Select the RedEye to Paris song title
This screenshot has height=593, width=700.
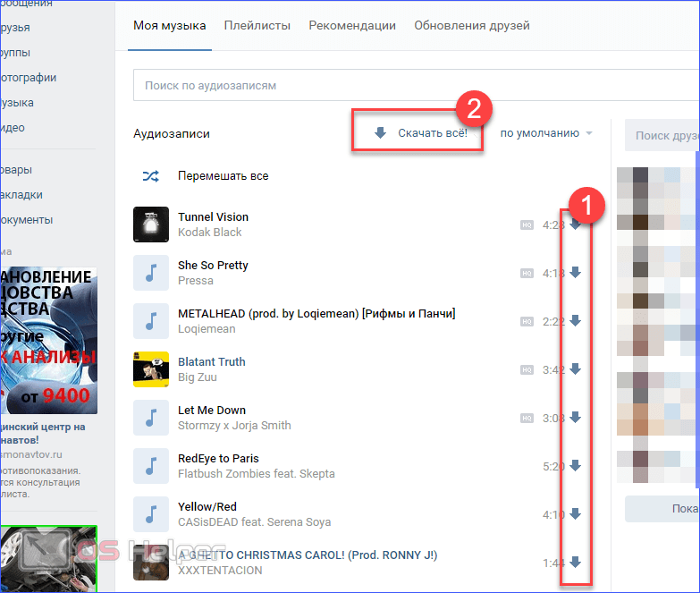[x=218, y=459]
